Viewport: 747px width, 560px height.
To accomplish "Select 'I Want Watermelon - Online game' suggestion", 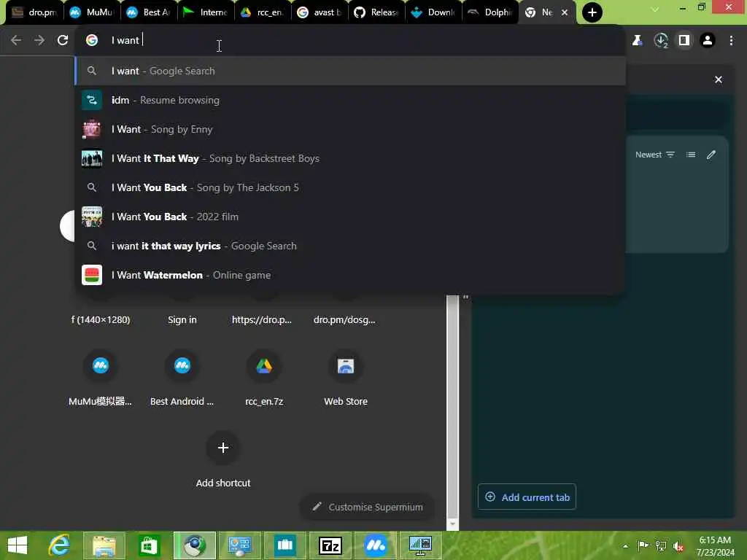I will 350,275.
